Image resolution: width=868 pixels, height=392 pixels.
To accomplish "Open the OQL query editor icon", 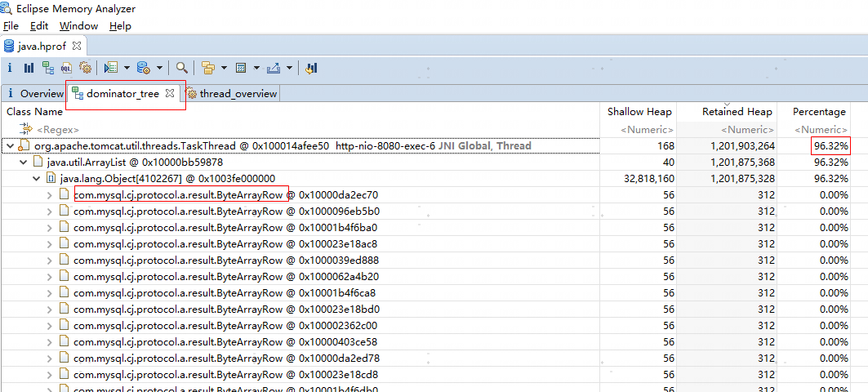I will [x=66, y=68].
